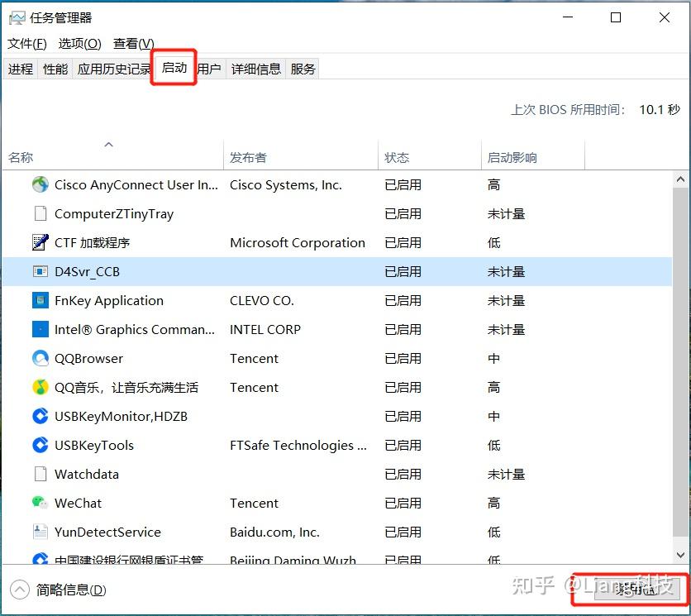This screenshot has height=616, width=691.
Task: Click the Intel Graphics Command blue icon
Action: coord(41,329)
